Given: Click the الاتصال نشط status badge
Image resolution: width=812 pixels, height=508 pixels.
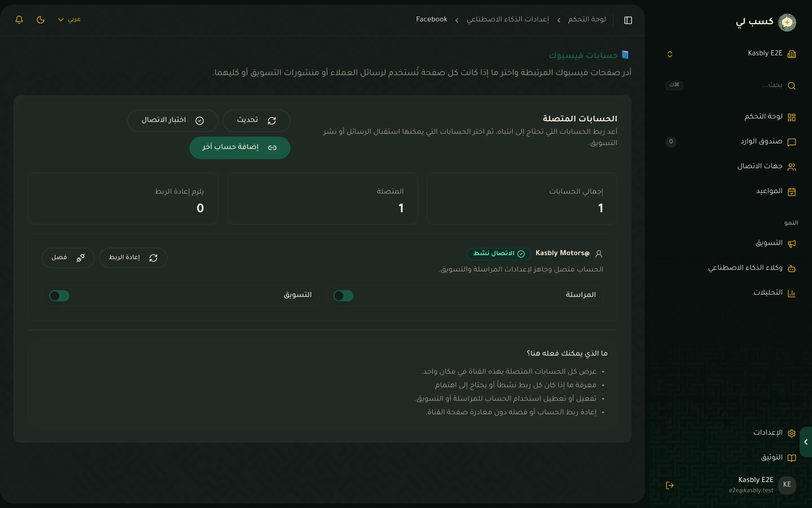Looking at the screenshot, I should 499,254.
